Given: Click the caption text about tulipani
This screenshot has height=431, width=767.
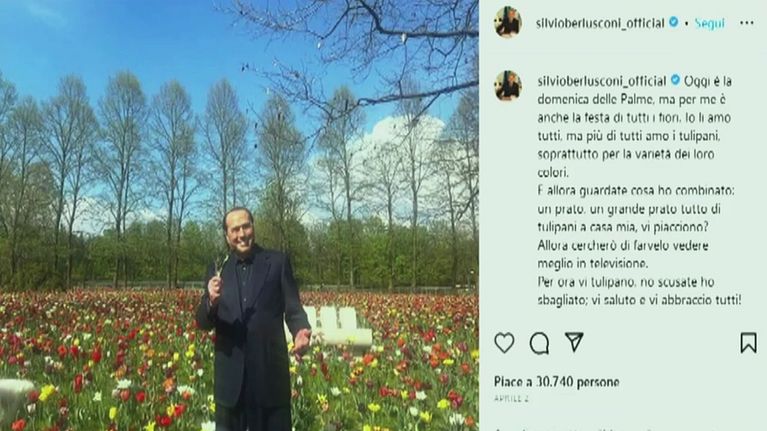Looking at the screenshot, I should pos(639,190).
